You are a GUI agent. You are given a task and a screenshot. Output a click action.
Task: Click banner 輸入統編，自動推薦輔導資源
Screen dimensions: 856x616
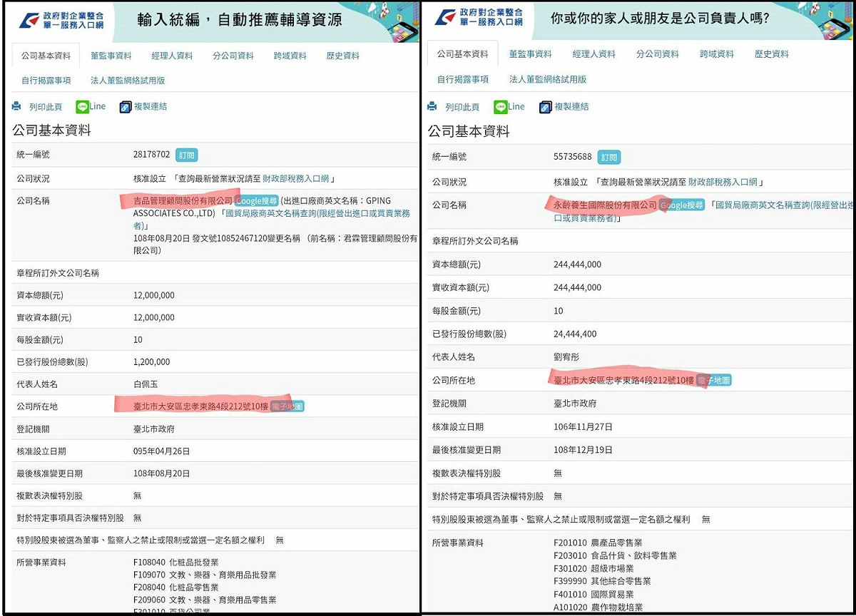tap(238, 19)
